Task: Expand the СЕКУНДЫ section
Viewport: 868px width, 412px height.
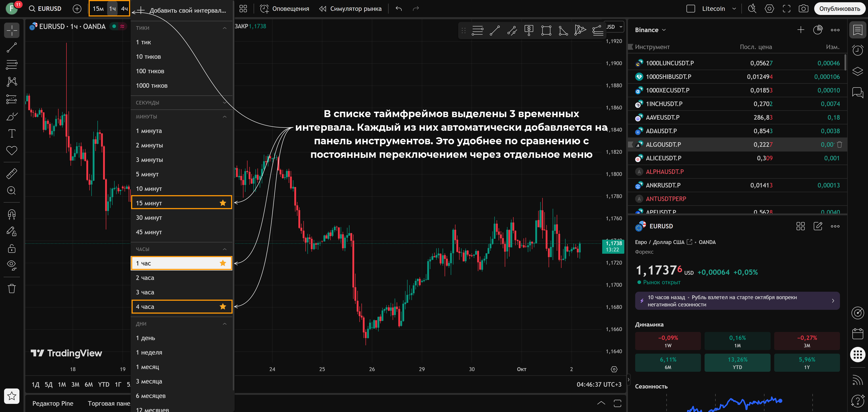Action: point(224,102)
